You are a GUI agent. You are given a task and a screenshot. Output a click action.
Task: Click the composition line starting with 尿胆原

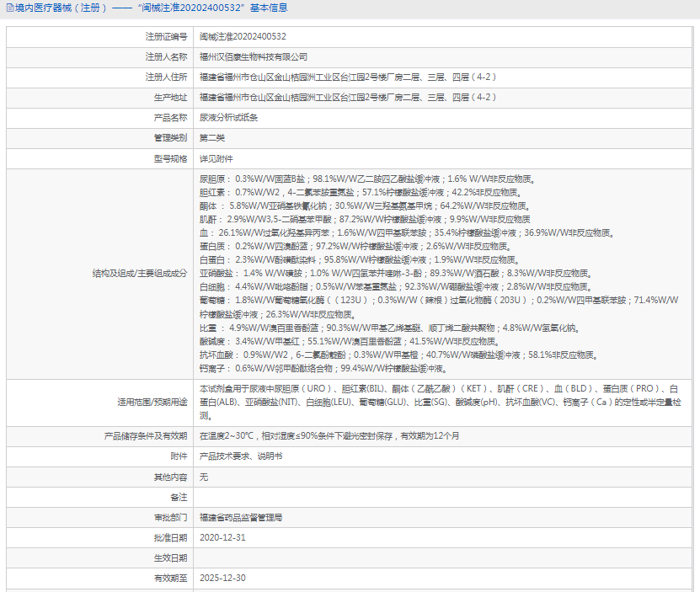tap(367, 179)
